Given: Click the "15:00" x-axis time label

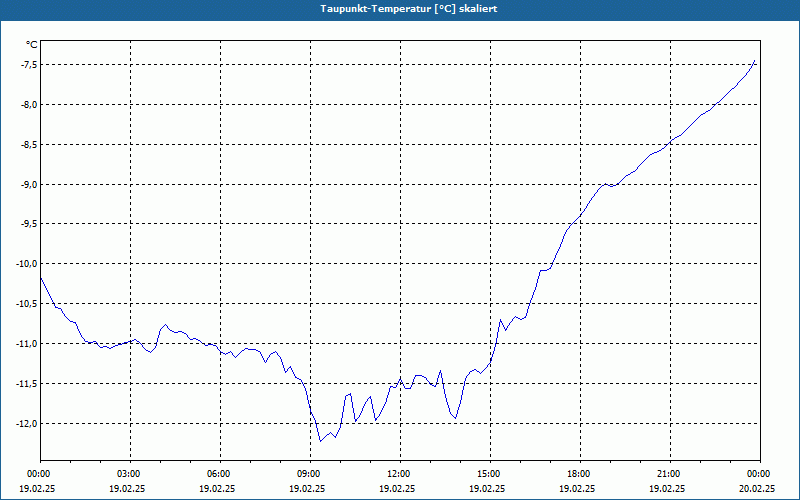Looking at the screenshot, I should tap(487, 474).
